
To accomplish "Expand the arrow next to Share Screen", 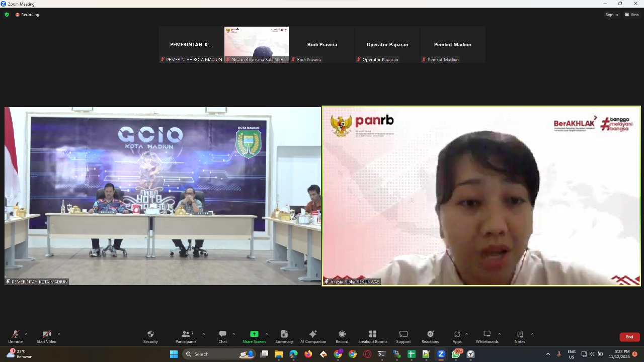I will coord(267,334).
